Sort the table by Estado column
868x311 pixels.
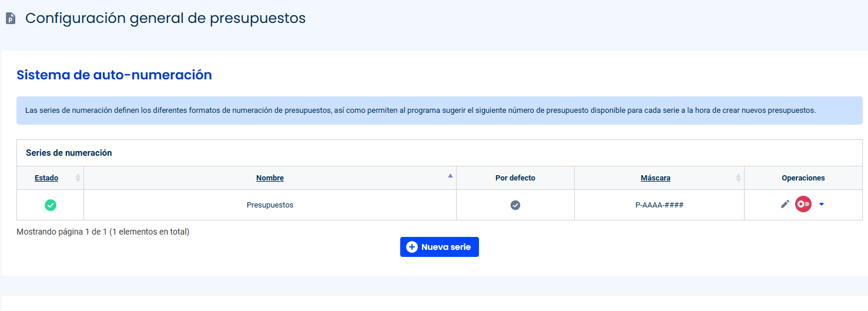(46, 178)
